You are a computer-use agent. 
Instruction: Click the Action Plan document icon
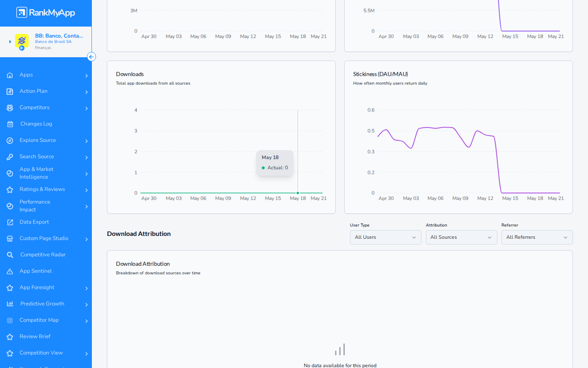coord(10,92)
